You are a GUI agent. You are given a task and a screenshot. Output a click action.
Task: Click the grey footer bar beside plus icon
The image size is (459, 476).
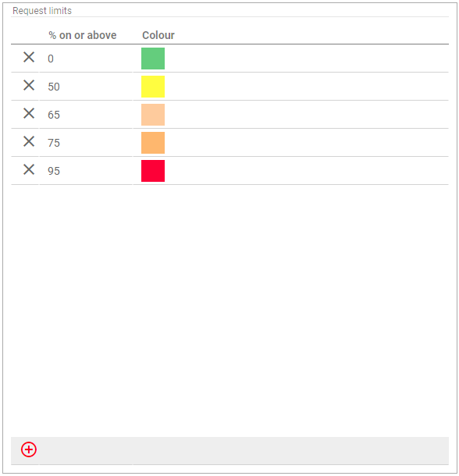click(x=243, y=450)
